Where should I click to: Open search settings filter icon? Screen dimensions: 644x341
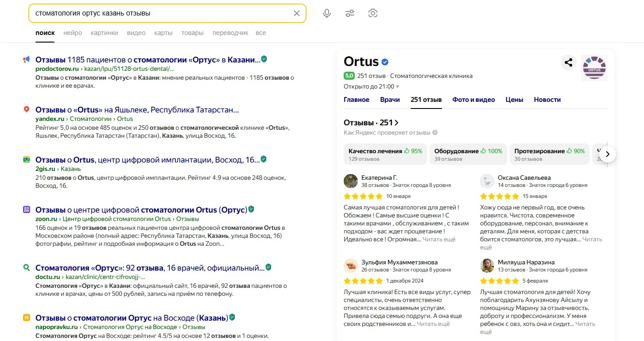pos(350,13)
